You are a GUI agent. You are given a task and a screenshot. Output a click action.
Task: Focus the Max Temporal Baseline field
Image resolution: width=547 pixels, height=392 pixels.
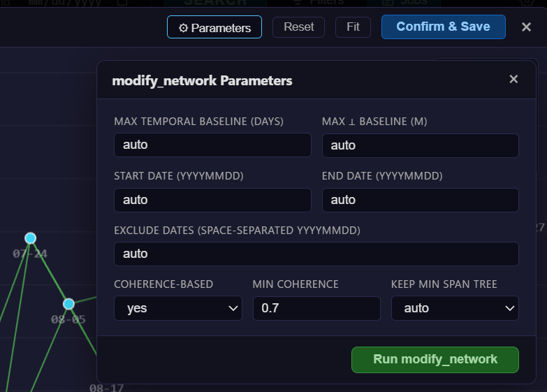point(212,145)
